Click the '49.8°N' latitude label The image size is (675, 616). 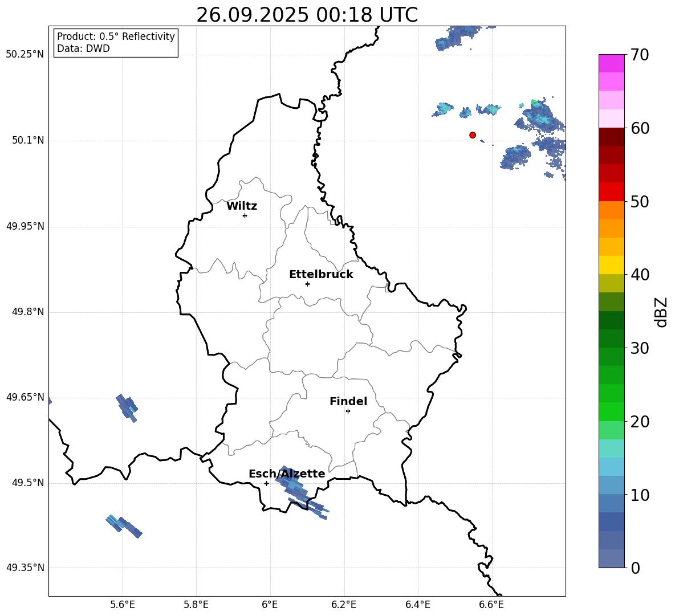pos(28,312)
